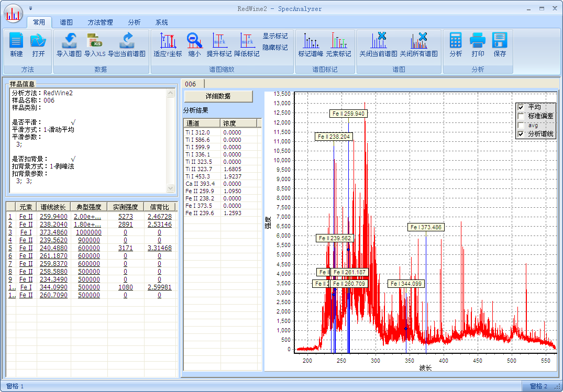Run analysis with the 分析 calculator icon
Image resolution: width=563 pixels, height=392 pixels.
(x=456, y=44)
